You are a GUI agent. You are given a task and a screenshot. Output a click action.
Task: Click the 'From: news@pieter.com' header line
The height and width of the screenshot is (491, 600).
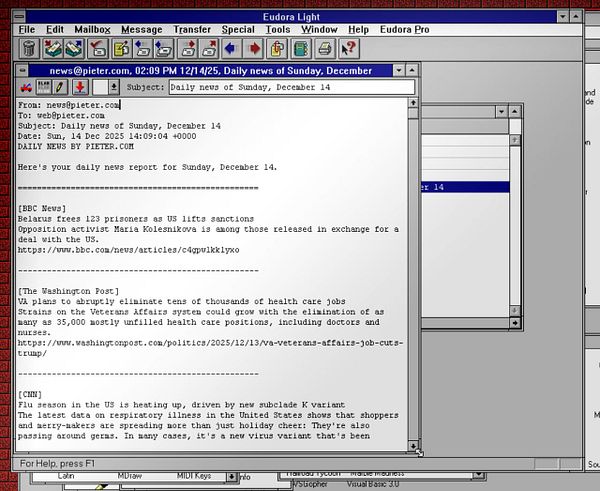(x=68, y=105)
